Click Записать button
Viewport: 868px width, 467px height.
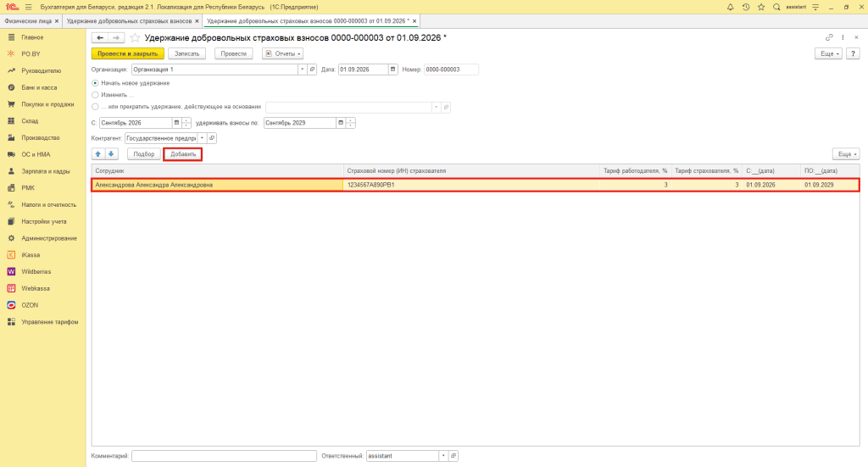(x=187, y=53)
